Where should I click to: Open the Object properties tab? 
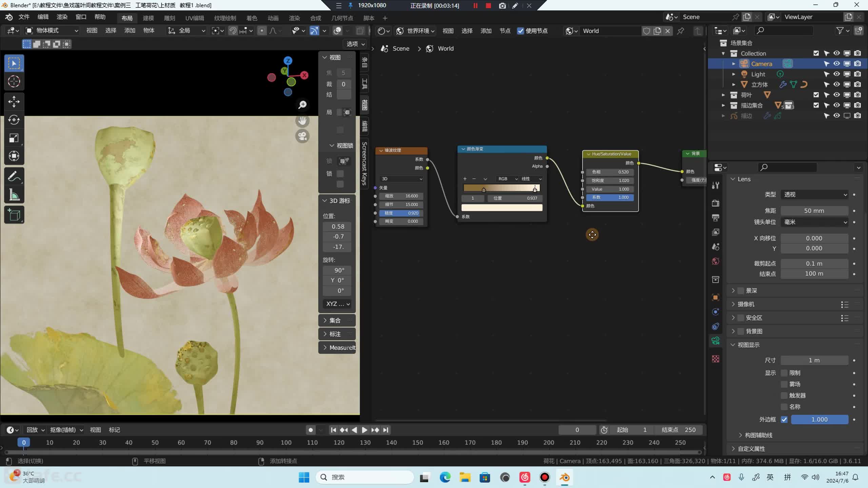tap(715, 297)
